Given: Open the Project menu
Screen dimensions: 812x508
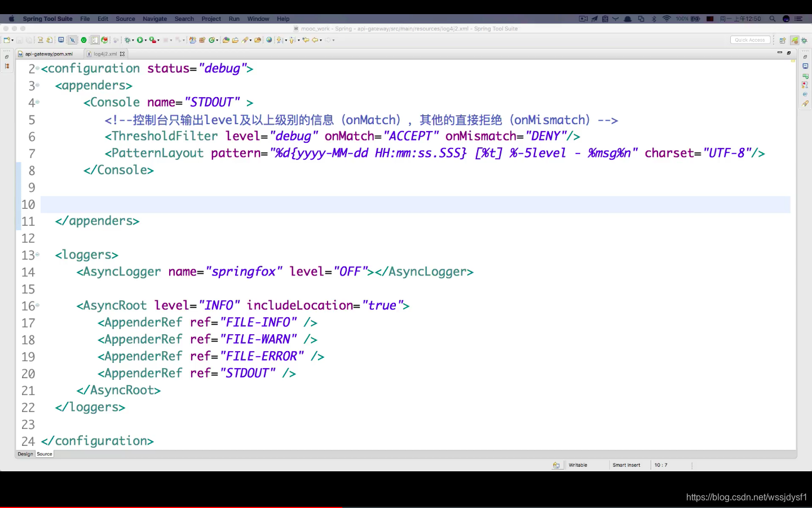Looking at the screenshot, I should point(211,19).
